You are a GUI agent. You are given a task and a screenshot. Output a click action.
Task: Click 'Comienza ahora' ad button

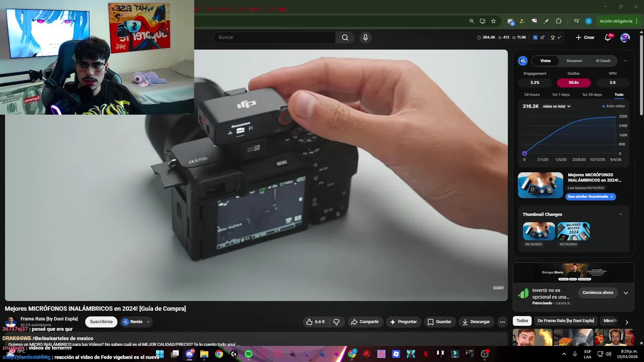(598, 293)
